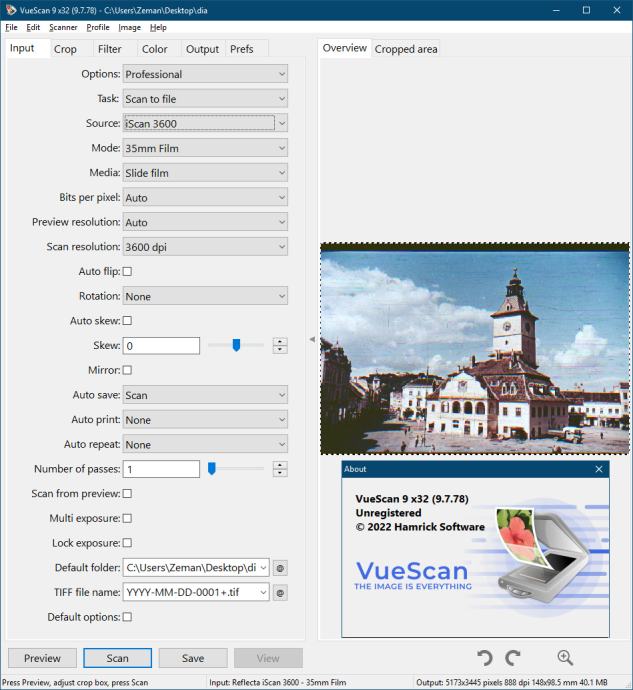This screenshot has height=690, width=633.
Task: Open the Auto save dropdown
Action: 205,395
